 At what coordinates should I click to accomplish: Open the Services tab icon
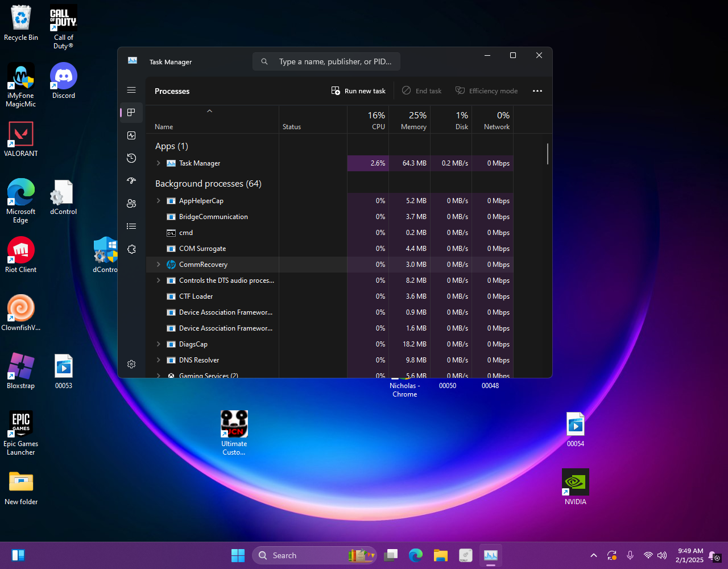click(x=131, y=249)
